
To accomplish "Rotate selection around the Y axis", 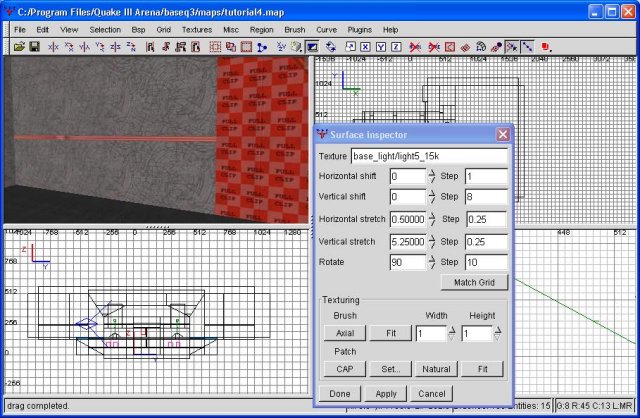I will coord(100,47).
